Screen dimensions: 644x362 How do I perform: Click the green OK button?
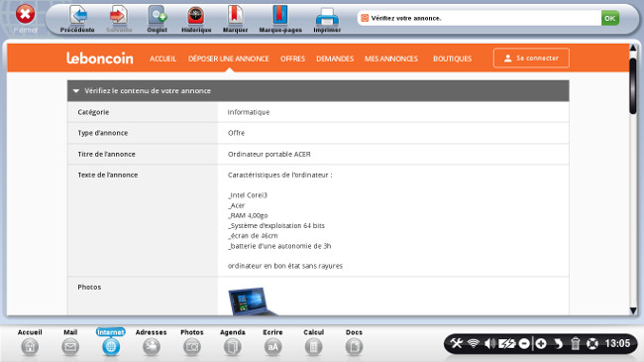(x=610, y=18)
